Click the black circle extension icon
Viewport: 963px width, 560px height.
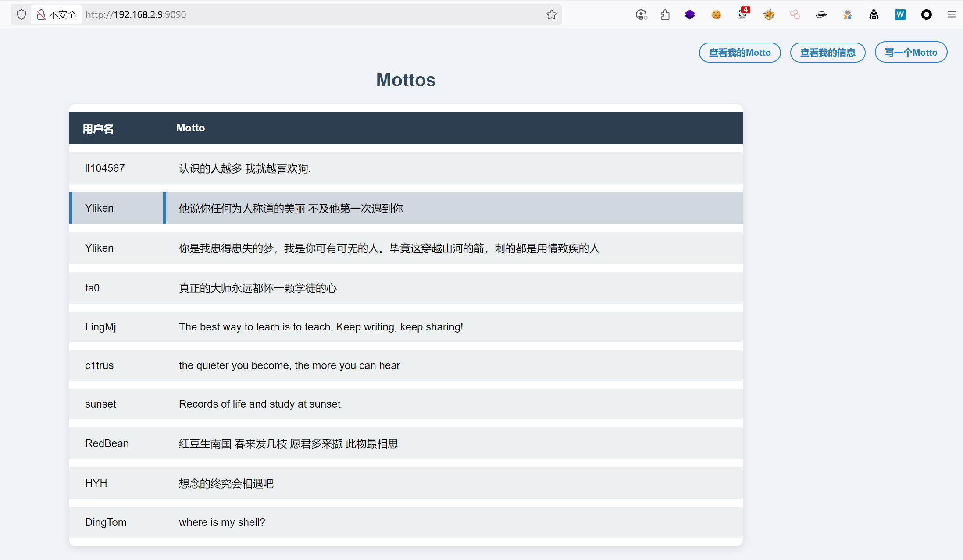point(926,15)
